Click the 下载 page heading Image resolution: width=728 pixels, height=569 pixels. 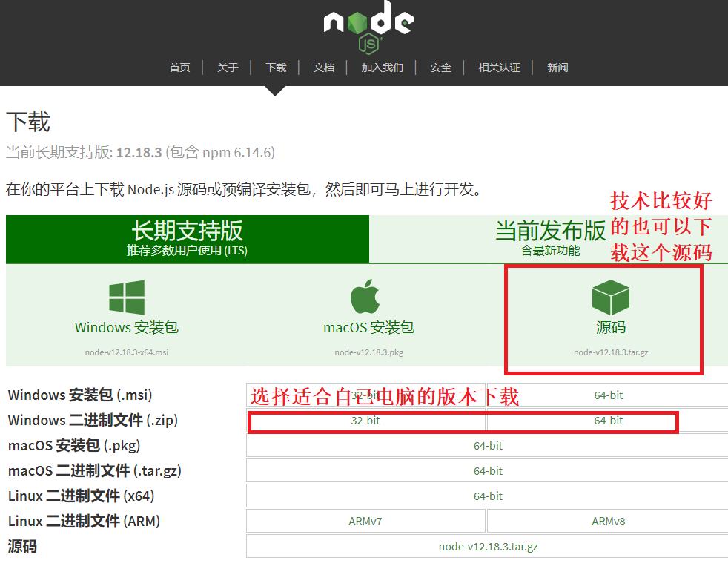point(28,122)
